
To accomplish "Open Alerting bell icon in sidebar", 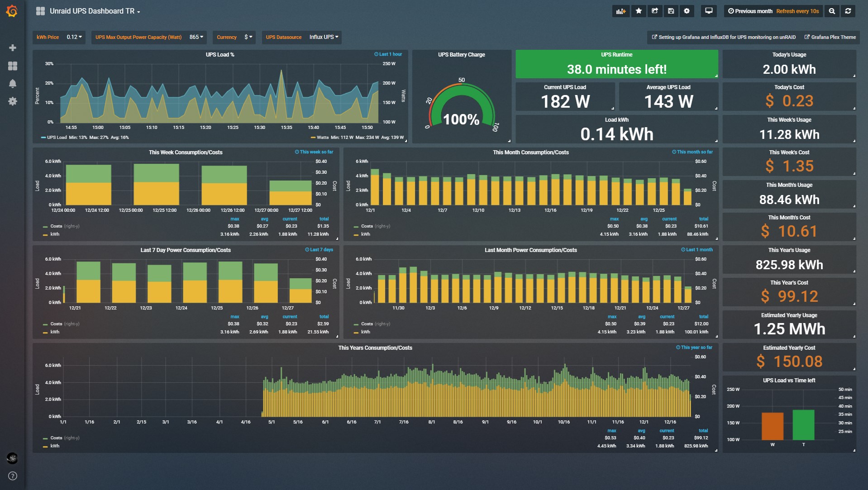I will (13, 84).
